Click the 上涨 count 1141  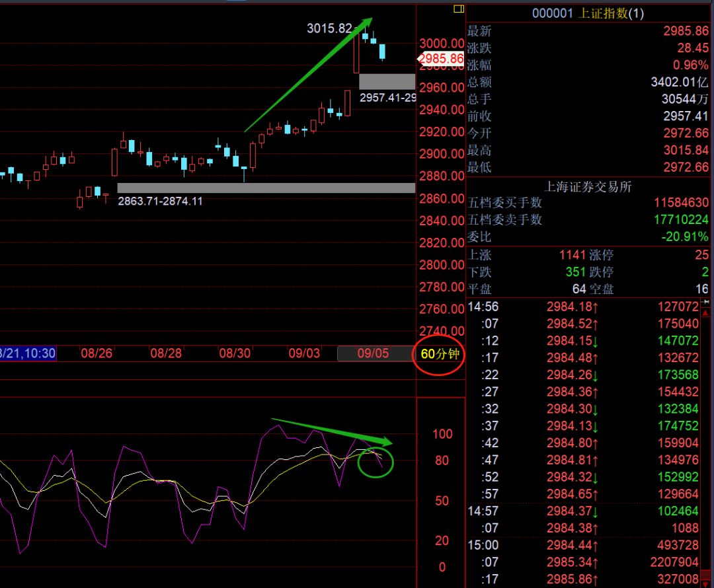(x=573, y=255)
